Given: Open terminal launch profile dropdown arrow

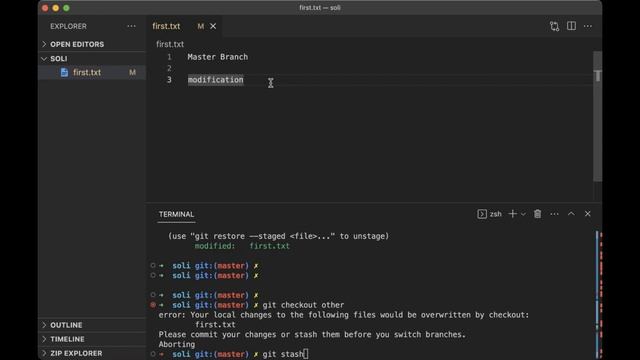Looking at the screenshot, I should (523, 214).
